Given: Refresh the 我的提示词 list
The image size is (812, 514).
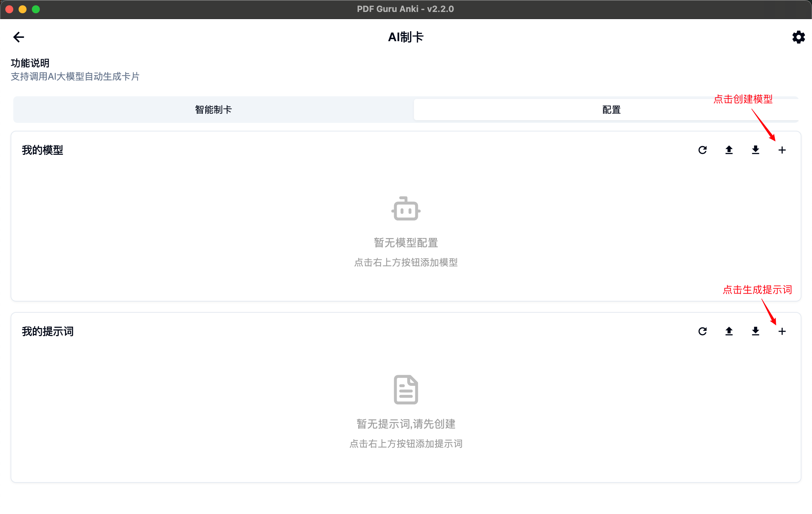Looking at the screenshot, I should tap(702, 331).
